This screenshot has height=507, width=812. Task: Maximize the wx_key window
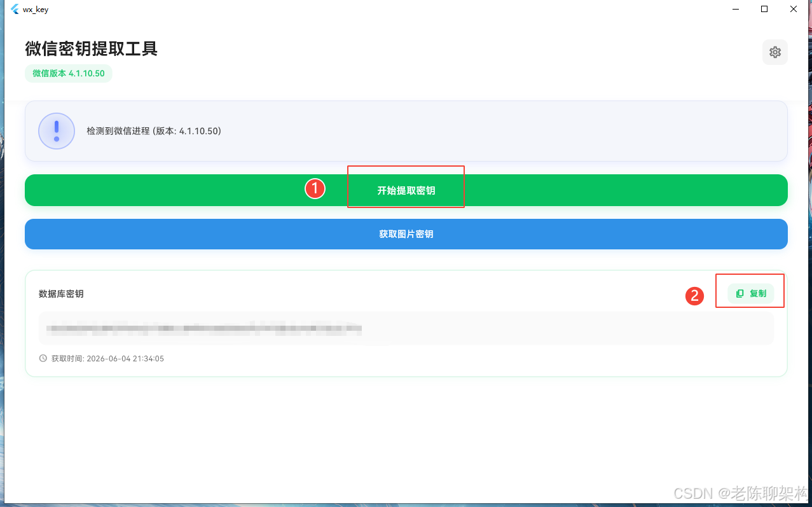point(764,10)
